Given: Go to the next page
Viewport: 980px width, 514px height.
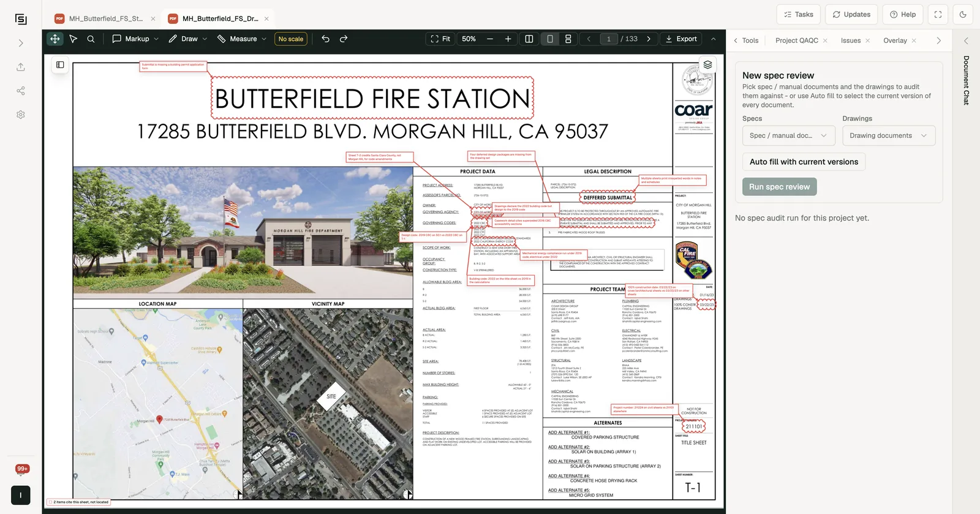Looking at the screenshot, I should click(x=649, y=39).
